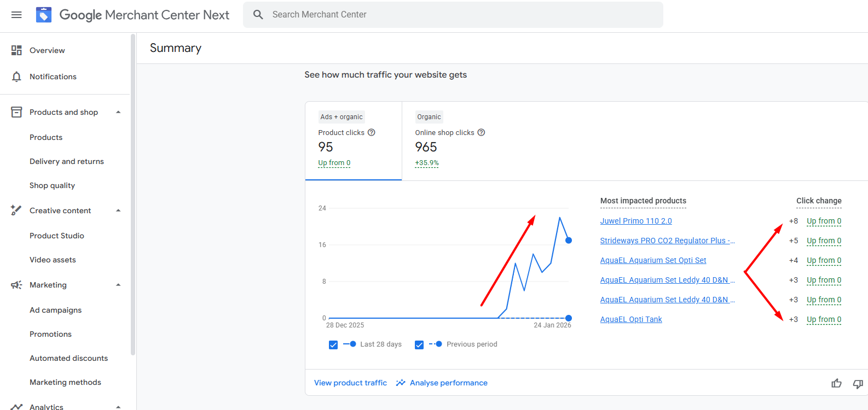Select the Ads + organic Product clicks tab
This screenshot has width=868, height=410.
(x=354, y=140)
